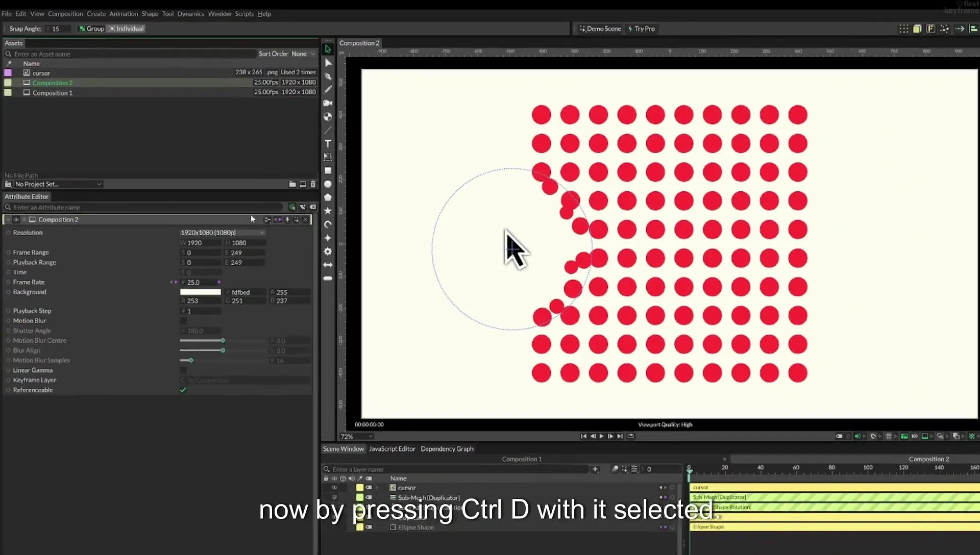
Task: Pick the Cog shape tool
Action: (328, 251)
